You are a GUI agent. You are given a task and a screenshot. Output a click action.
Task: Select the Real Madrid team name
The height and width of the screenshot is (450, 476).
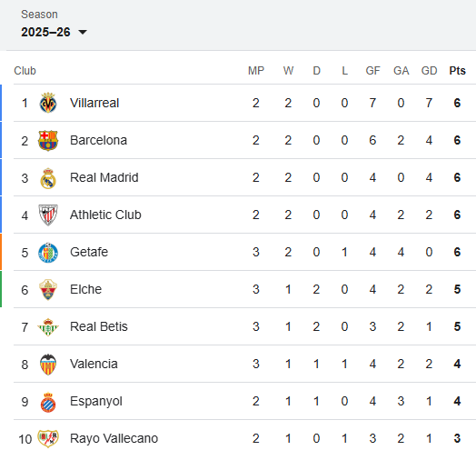point(104,177)
